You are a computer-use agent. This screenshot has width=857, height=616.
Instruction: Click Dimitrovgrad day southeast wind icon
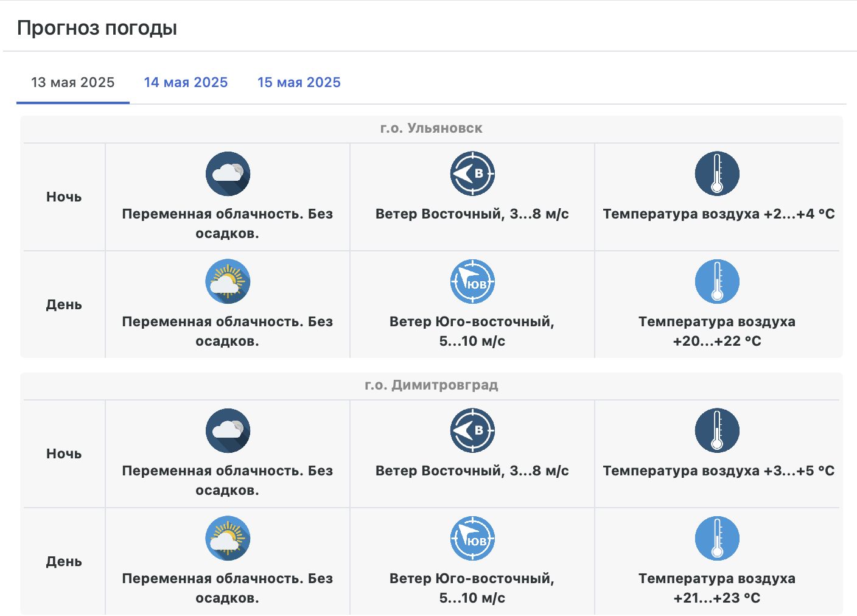point(472,538)
